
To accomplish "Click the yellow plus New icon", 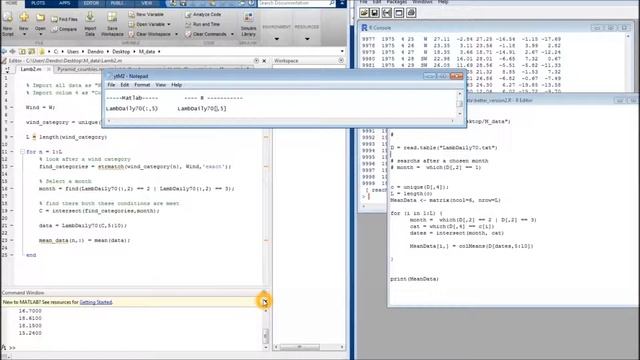I will coord(24,18).
